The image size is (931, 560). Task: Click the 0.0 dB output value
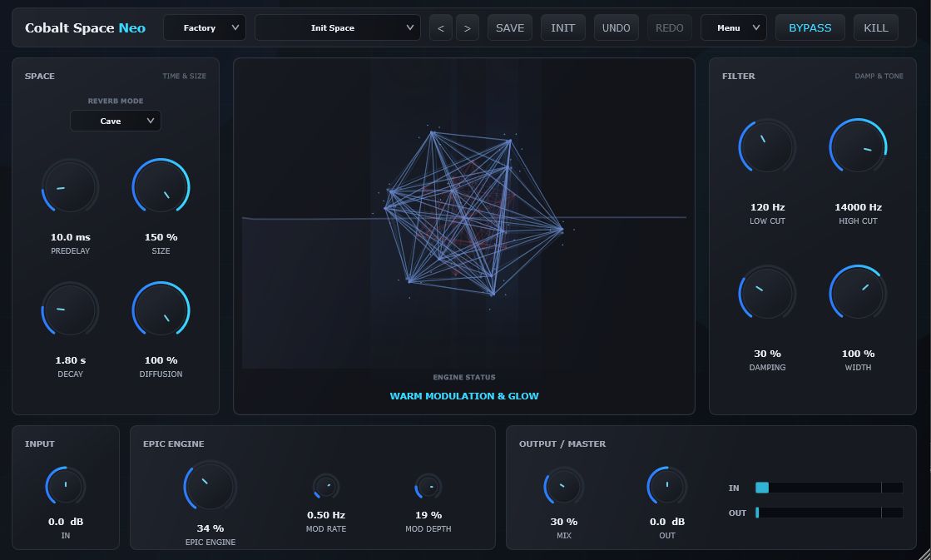[666, 522]
